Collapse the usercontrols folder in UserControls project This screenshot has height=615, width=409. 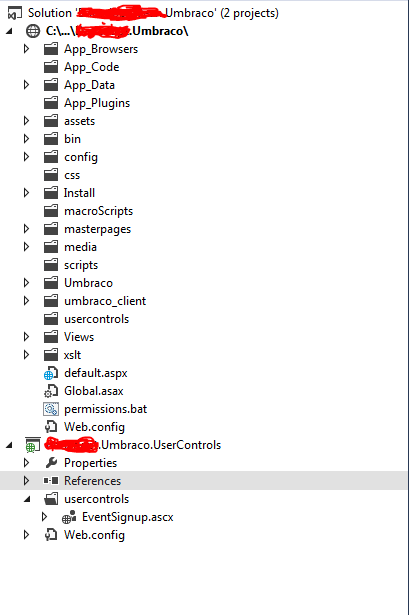[x=27, y=499]
